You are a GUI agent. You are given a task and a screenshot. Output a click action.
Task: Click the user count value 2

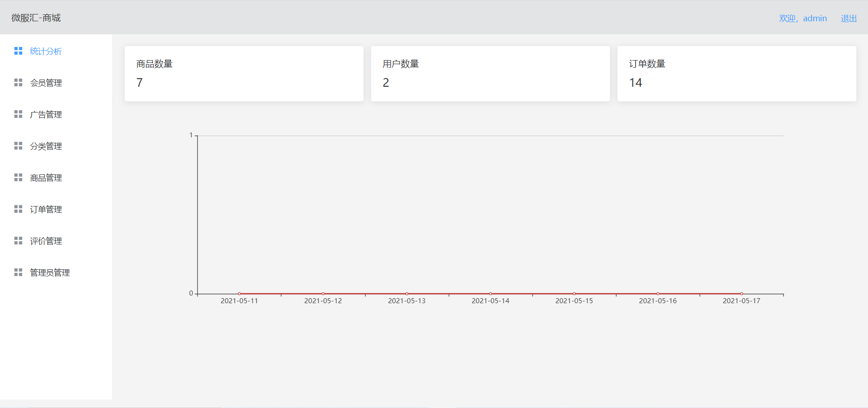coord(386,83)
